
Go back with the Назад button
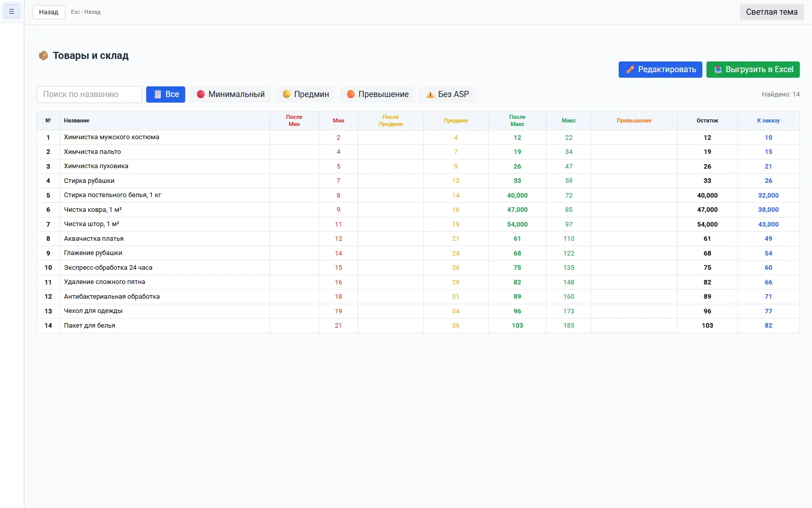(49, 12)
